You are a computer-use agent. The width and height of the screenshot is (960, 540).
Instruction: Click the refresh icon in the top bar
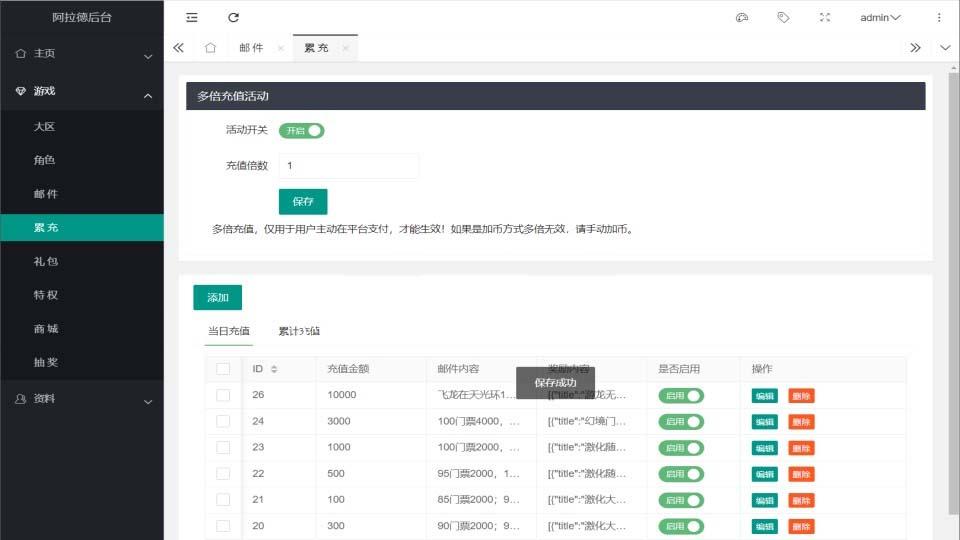(234, 17)
